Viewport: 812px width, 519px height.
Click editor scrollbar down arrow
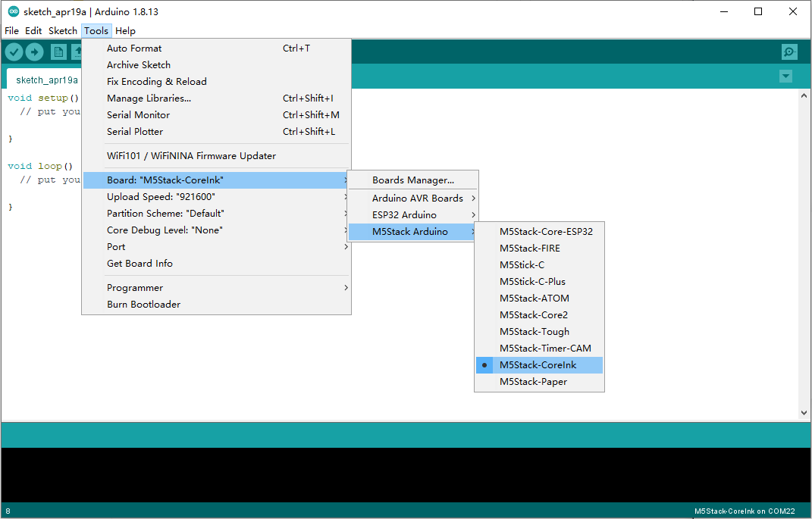click(x=804, y=413)
